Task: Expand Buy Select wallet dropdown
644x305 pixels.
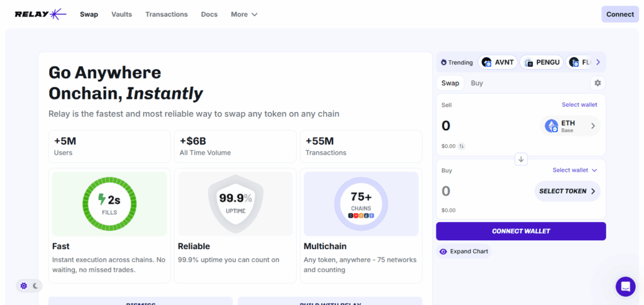Action: 575,170
